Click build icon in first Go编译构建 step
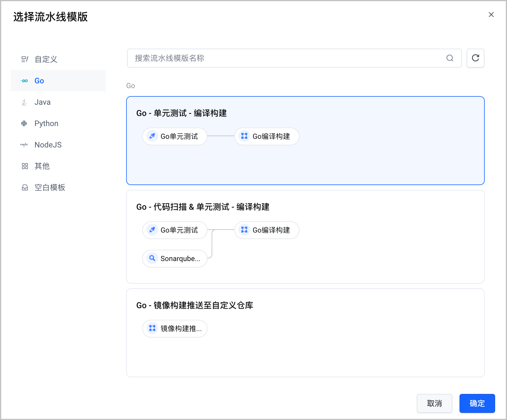This screenshot has width=507, height=420. click(244, 136)
